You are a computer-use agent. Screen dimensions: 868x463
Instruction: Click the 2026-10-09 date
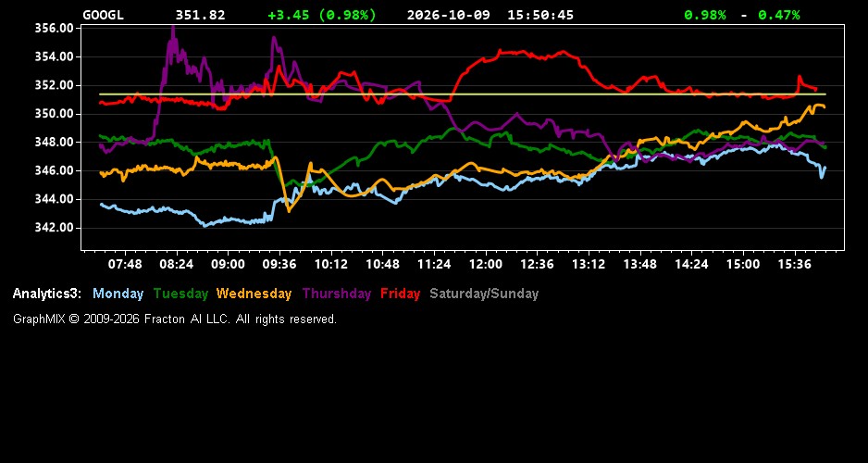tap(449, 15)
